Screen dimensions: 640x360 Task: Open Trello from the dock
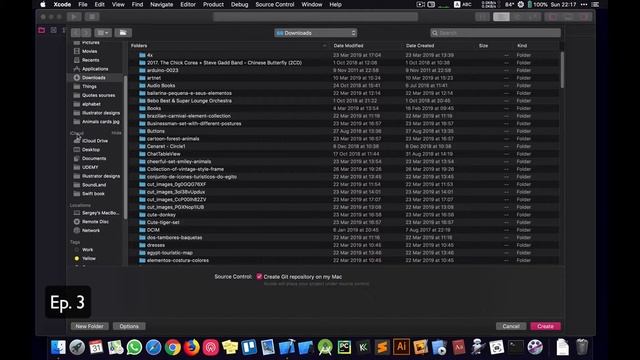[x=249, y=347]
